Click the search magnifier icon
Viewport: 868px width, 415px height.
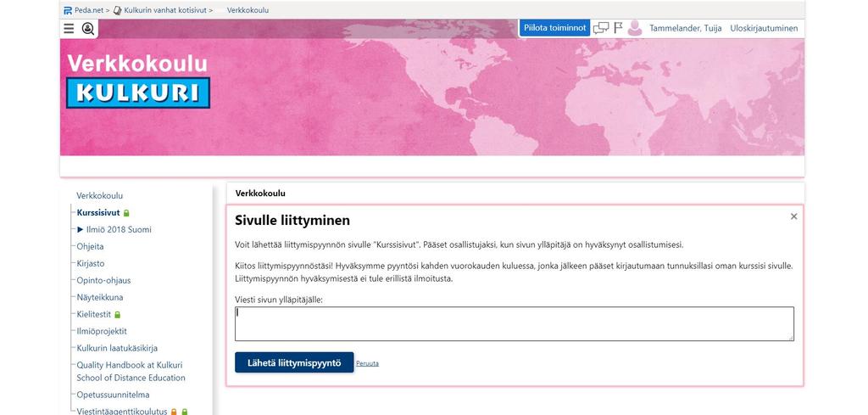pyautogui.click(x=87, y=28)
